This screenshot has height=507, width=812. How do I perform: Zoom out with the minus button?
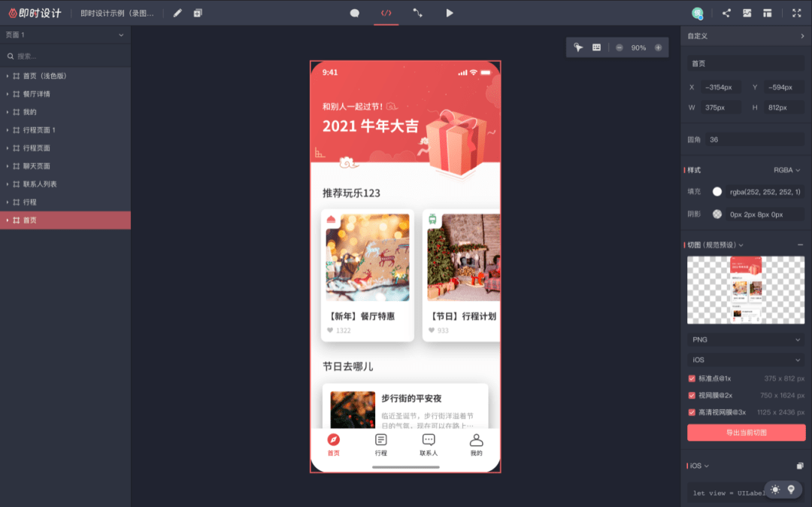(620, 47)
